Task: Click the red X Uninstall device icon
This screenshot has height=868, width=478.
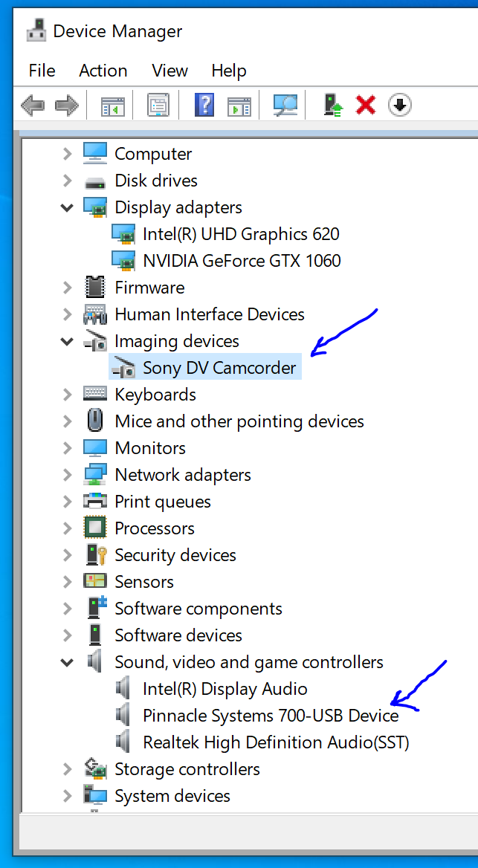Action: (366, 106)
